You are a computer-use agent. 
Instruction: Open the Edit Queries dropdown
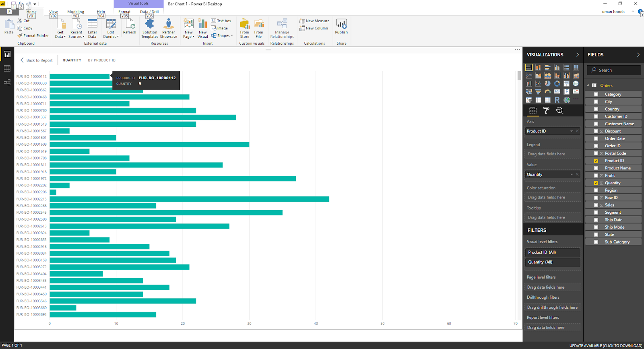(x=111, y=29)
